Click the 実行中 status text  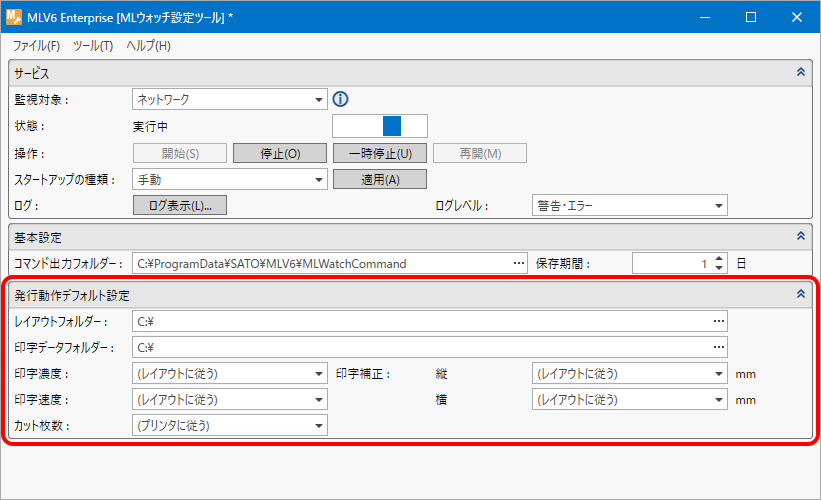[150, 126]
